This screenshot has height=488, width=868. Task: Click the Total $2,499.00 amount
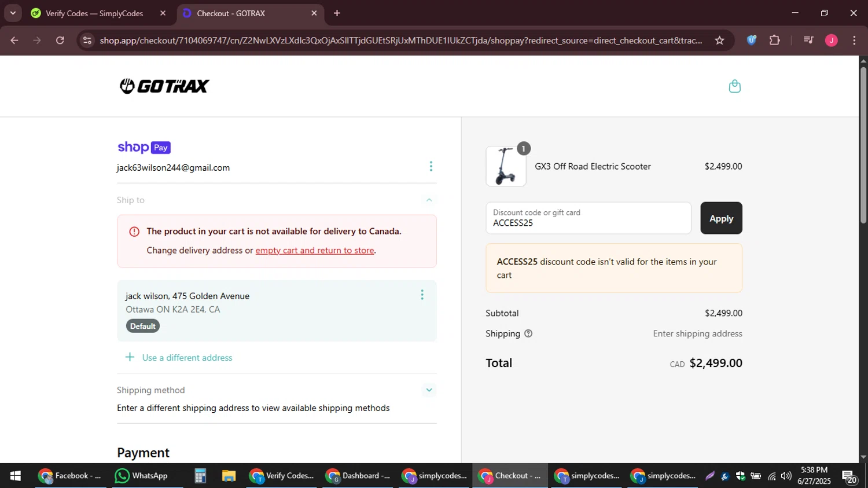pyautogui.click(x=716, y=363)
